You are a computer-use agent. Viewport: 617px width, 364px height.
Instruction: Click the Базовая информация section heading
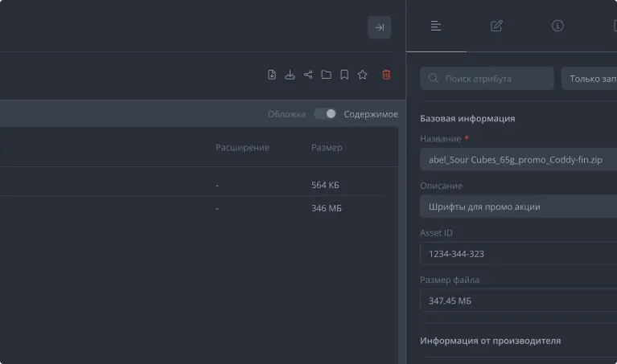coord(467,118)
